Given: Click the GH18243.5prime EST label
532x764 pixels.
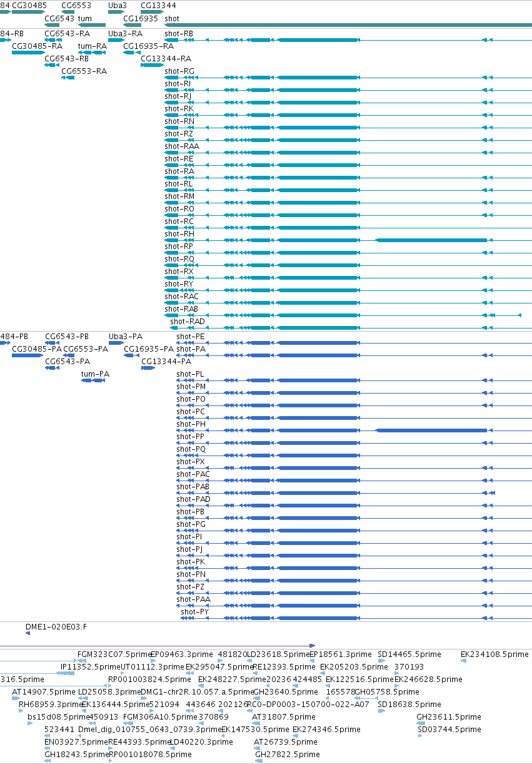Looking at the screenshot, I should (77, 755).
